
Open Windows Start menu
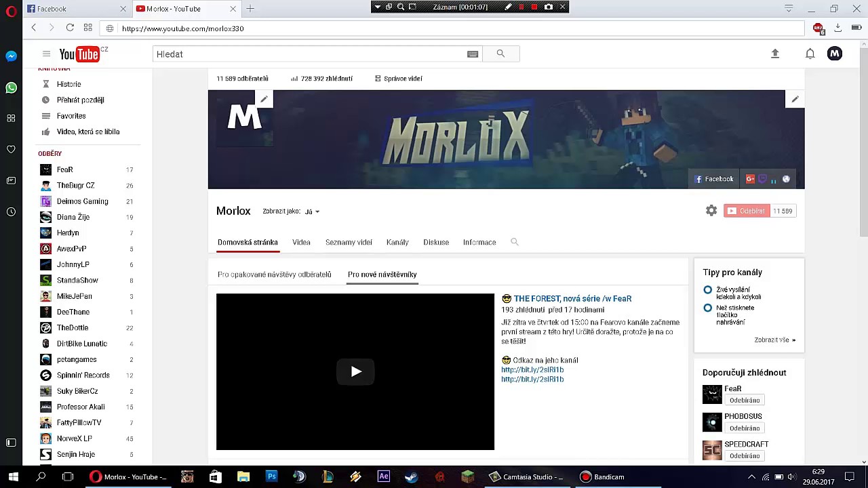13,476
